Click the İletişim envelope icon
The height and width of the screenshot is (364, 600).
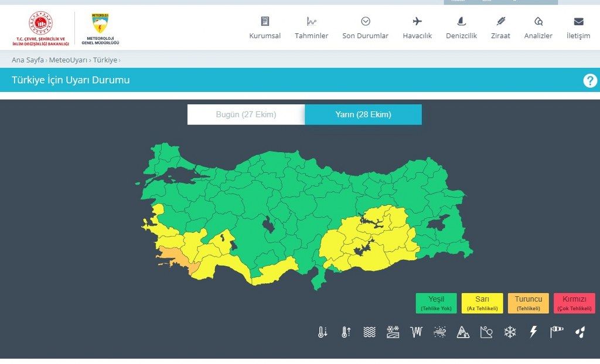click(578, 22)
